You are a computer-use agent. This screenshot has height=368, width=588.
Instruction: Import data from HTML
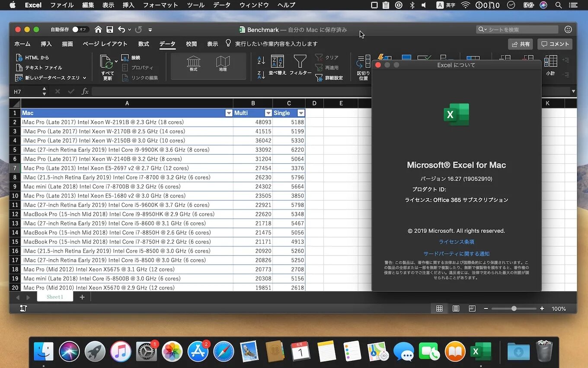click(32, 58)
